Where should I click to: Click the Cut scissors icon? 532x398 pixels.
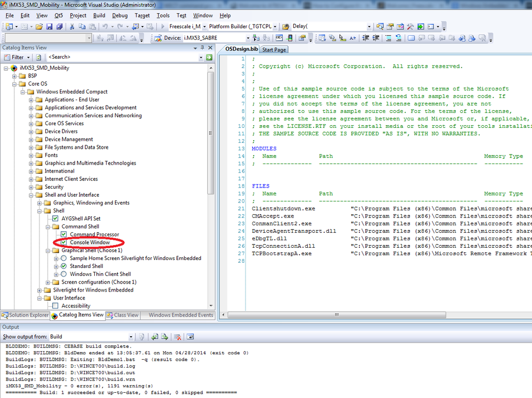click(x=72, y=27)
